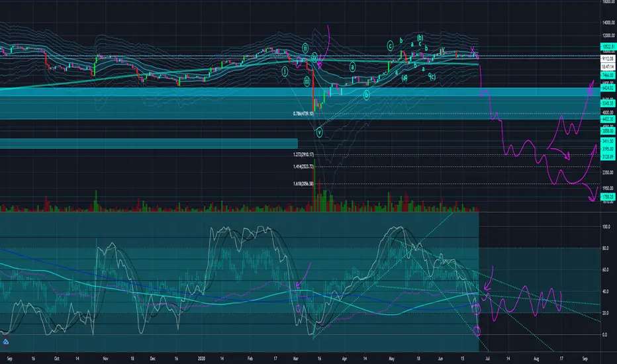Click the Feb label on time axis
This screenshot has width=617, height=364.
(250, 359)
